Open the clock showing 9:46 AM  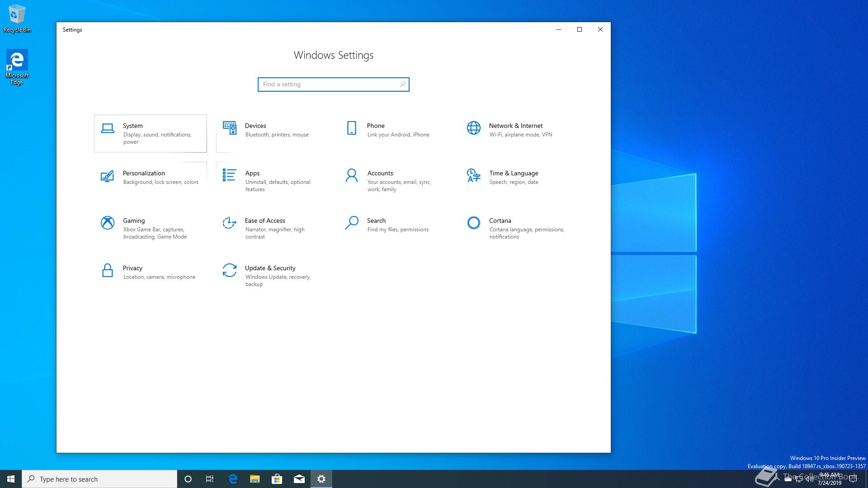(829, 479)
